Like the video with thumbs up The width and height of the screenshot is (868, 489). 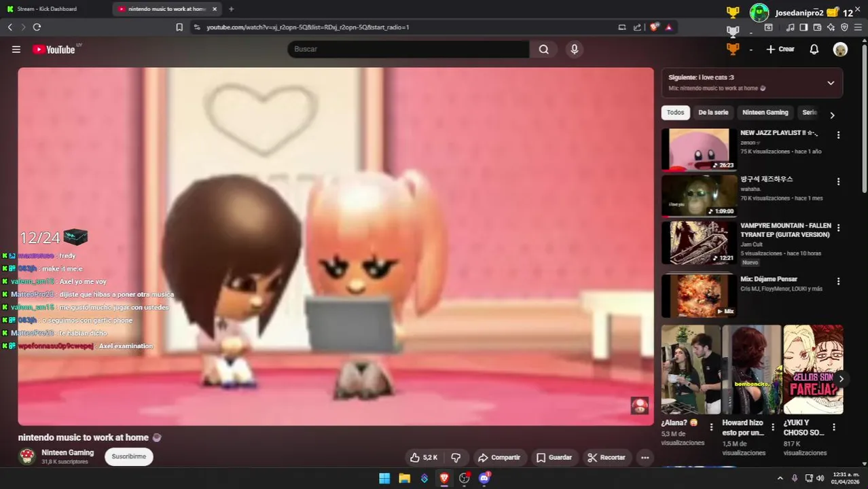point(424,458)
